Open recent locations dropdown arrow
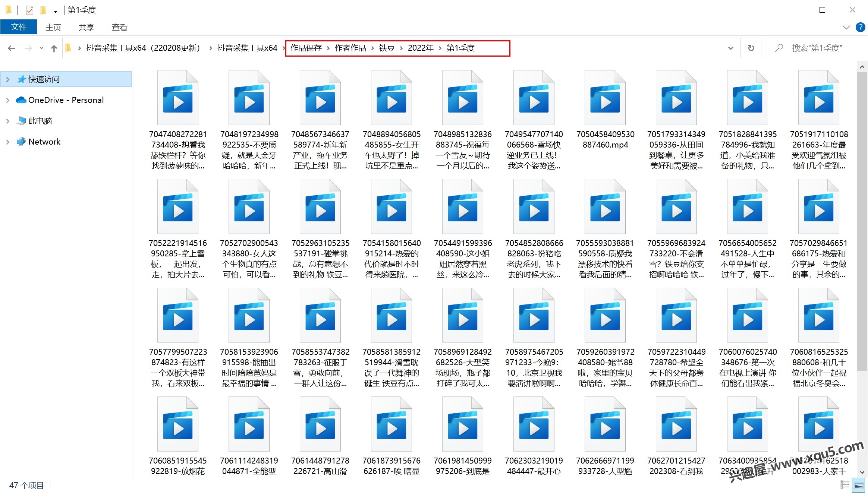Screen dimensions: 868x493 point(41,48)
